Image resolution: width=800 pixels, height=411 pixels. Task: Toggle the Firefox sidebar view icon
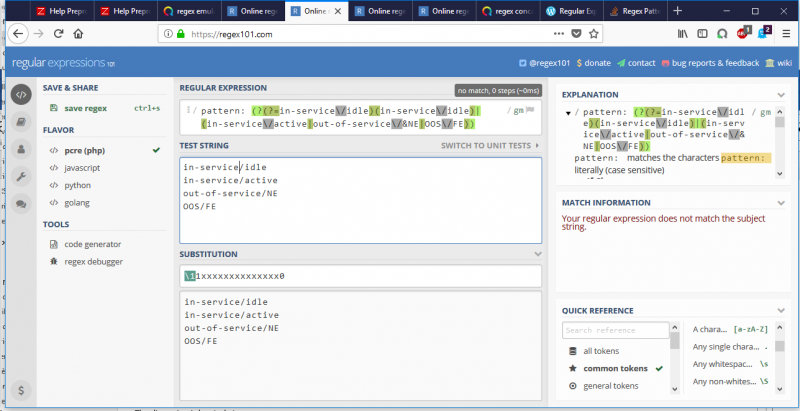[x=703, y=34]
